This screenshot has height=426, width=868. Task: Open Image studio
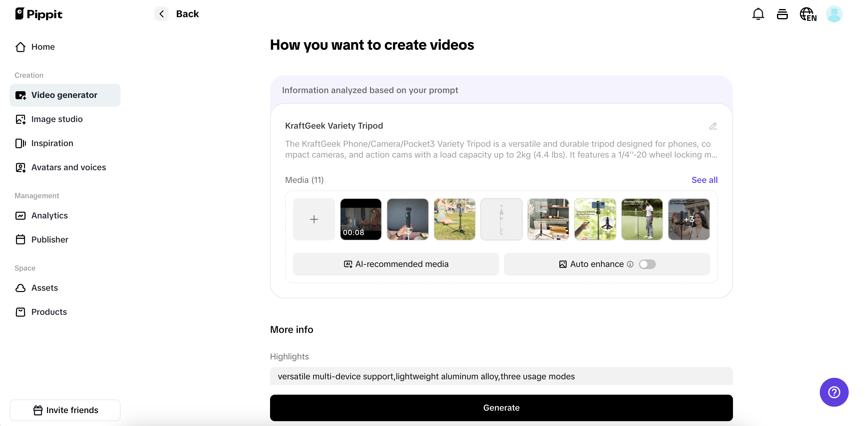point(65,119)
